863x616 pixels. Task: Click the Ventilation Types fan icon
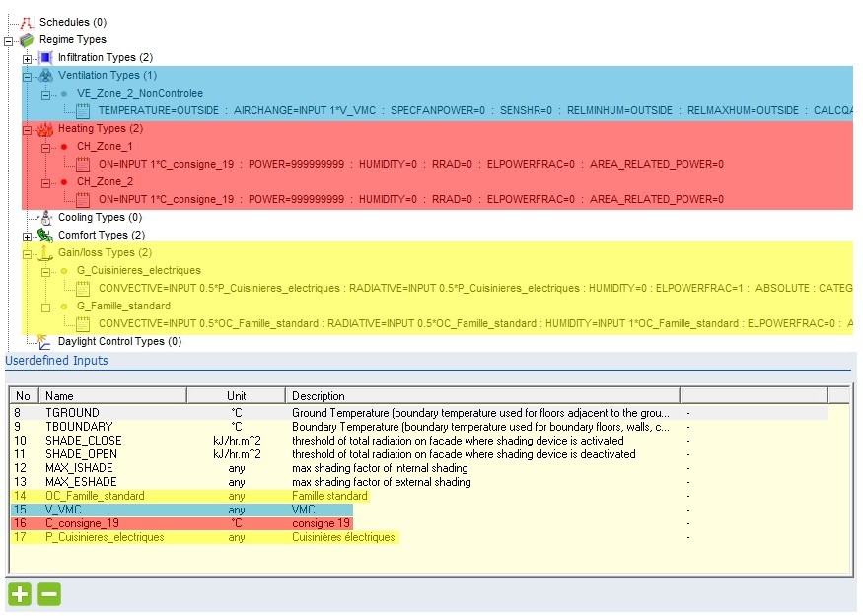[x=45, y=75]
